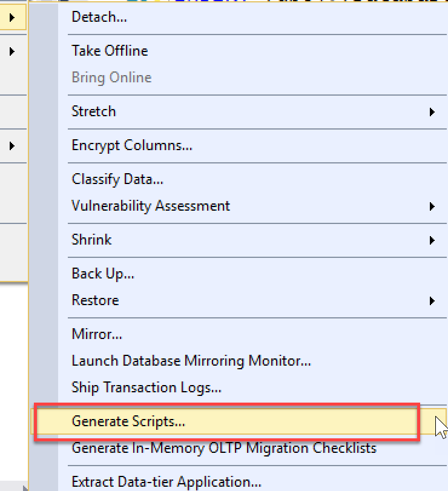This screenshot has width=448, height=491.
Task: Choose Encrypt Columns... option
Action: (132, 145)
